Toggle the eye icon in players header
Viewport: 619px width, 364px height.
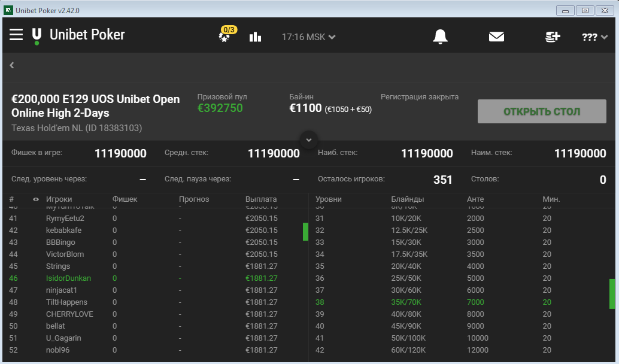pos(36,199)
